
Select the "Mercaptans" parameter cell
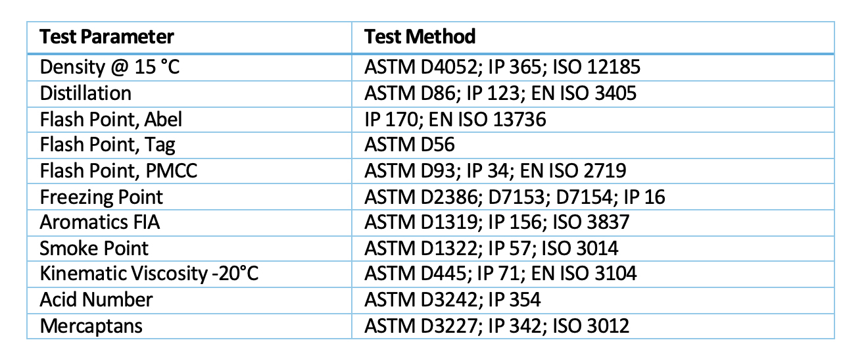91,326
